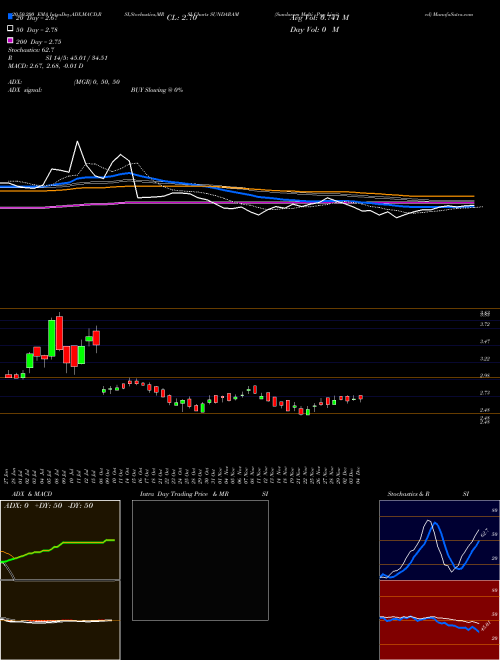500x660 pixels.
Task: Click the 2.73 price axis label
Action: [485, 393]
